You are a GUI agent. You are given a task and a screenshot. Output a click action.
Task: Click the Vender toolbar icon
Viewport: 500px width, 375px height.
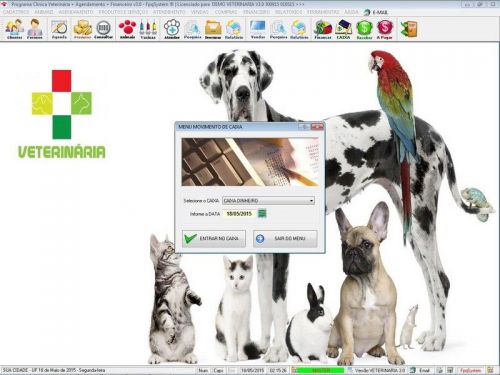click(258, 29)
